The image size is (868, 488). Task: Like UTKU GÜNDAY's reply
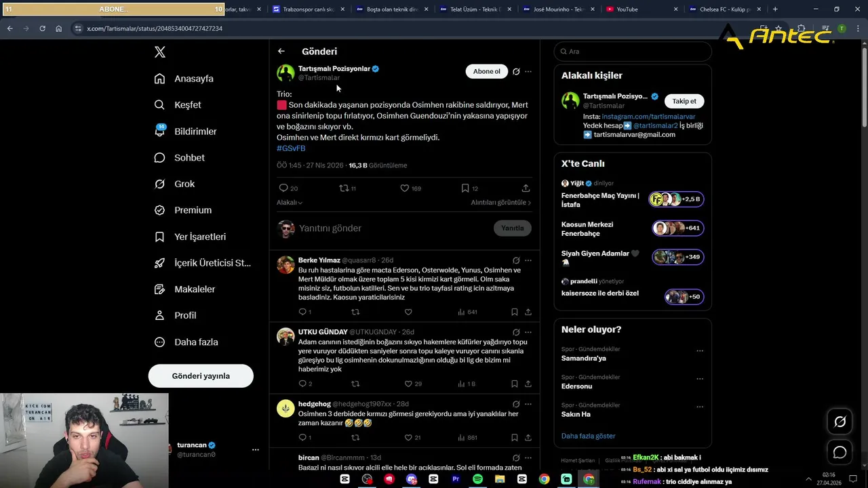tap(408, 384)
